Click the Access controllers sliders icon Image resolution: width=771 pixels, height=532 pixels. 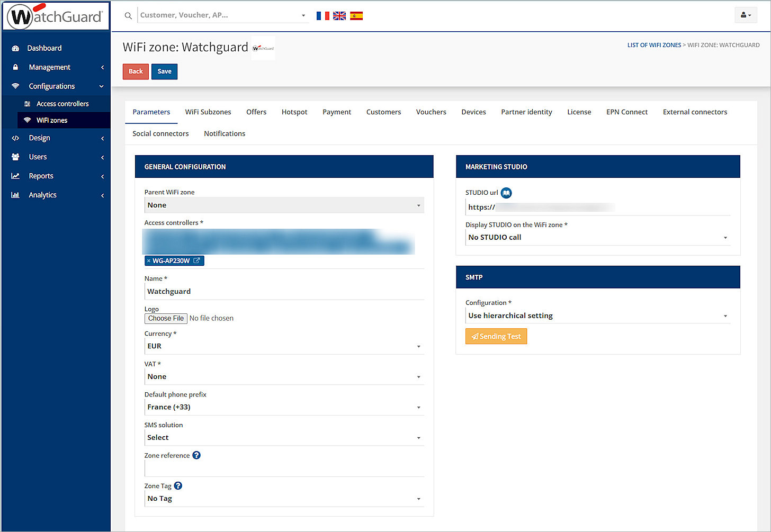coord(28,104)
